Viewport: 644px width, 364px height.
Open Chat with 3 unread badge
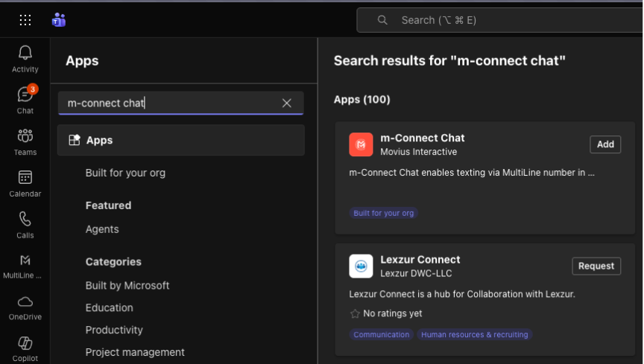tap(25, 100)
